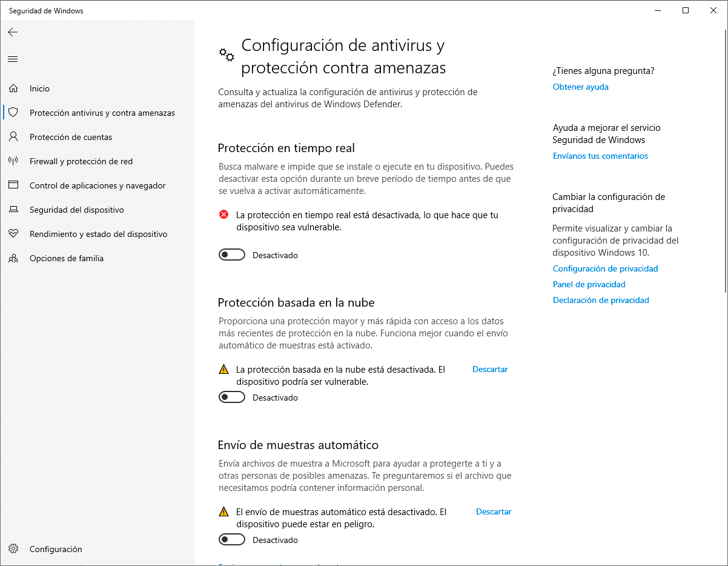This screenshot has height=566, width=728.
Task: Expand the hamburger navigation menu
Action: [x=13, y=59]
